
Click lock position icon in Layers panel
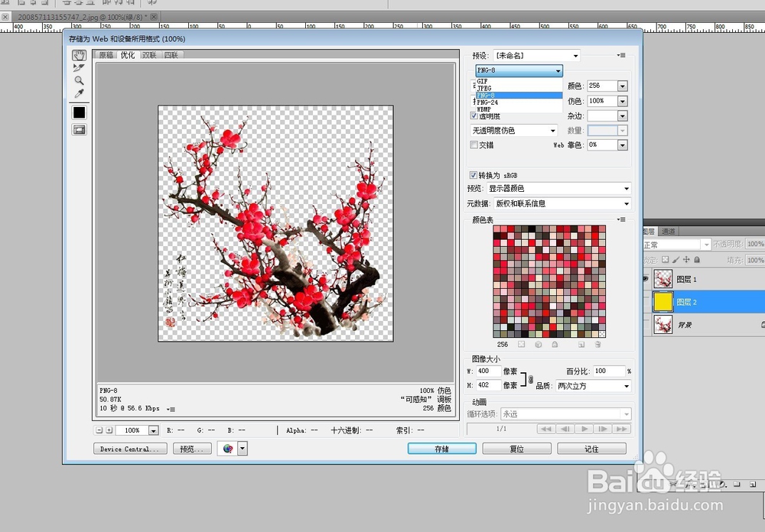[686, 259]
